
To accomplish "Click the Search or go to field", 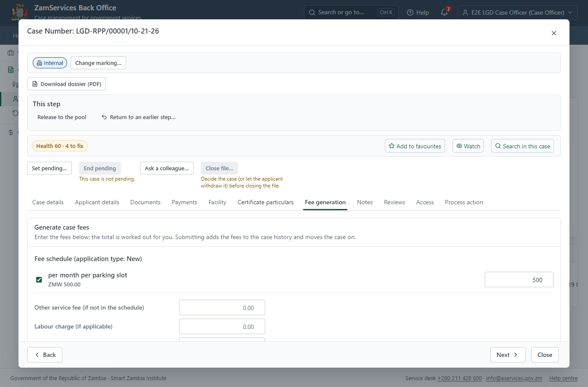I will [351, 12].
